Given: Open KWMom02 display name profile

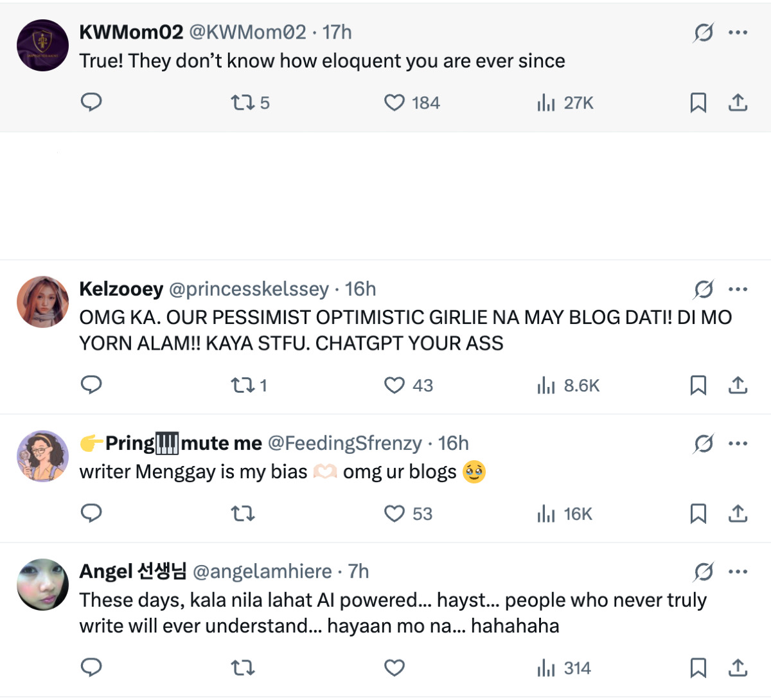Looking at the screenshot, I should click(x=131, y=32).
